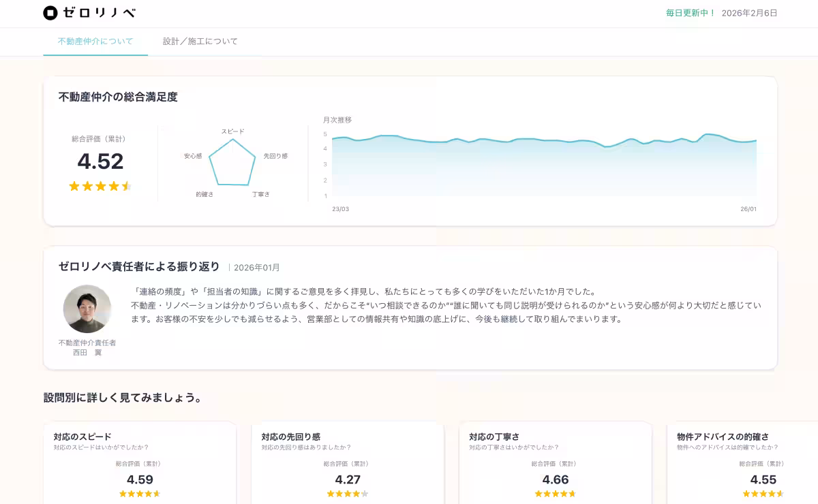
Task: Click the star rating under 物件アドバイスの的確さ
Action: tap(763, 494)
